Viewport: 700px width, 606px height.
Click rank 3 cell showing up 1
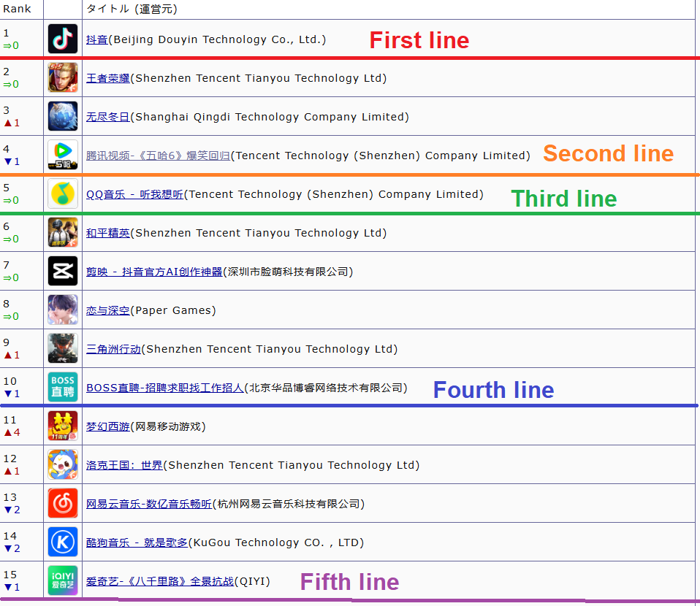[21, 116]
